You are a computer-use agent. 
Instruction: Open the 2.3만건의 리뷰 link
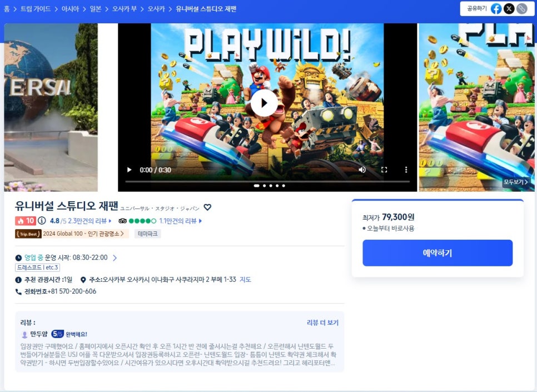89,221
